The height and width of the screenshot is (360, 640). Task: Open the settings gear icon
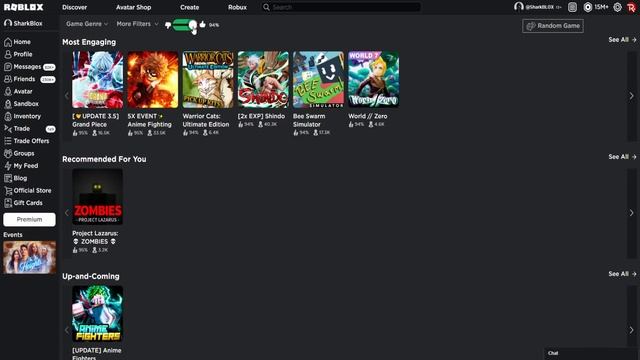618,7
